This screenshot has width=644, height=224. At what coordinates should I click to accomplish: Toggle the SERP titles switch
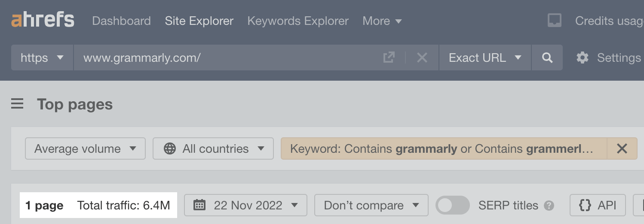point(453,205)
